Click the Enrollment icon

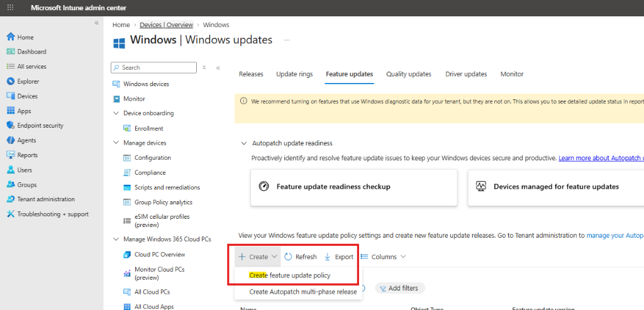click(x=127, y=128)
